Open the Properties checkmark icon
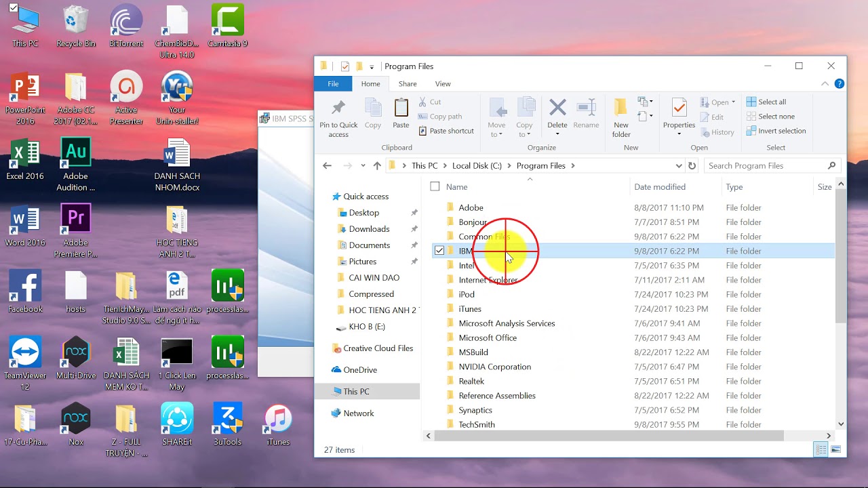The width and height of the screenshot is (868, 488). [x=679, y=107]
